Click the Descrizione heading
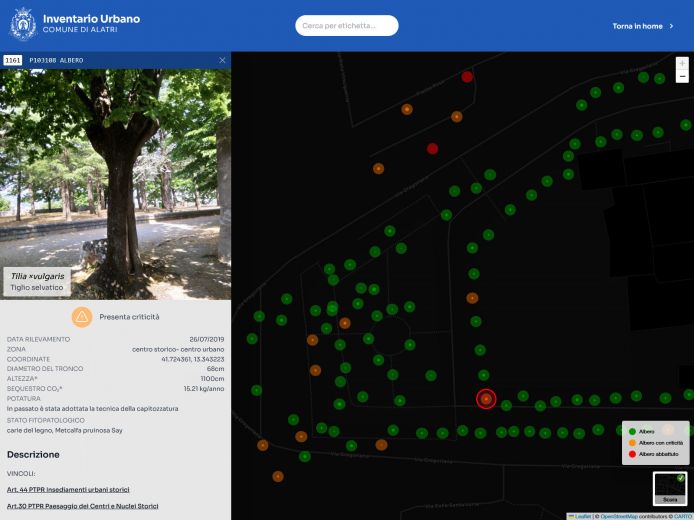 pyautogui.click(x=33, y=455)
